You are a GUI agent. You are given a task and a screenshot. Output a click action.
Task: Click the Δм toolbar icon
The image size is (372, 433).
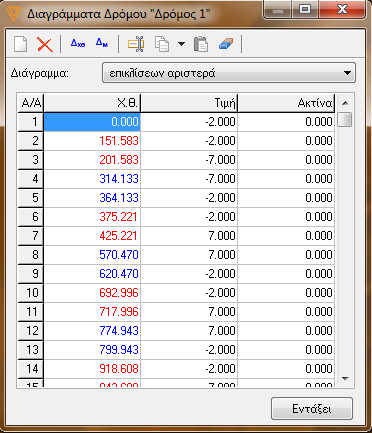click(102, 43)
